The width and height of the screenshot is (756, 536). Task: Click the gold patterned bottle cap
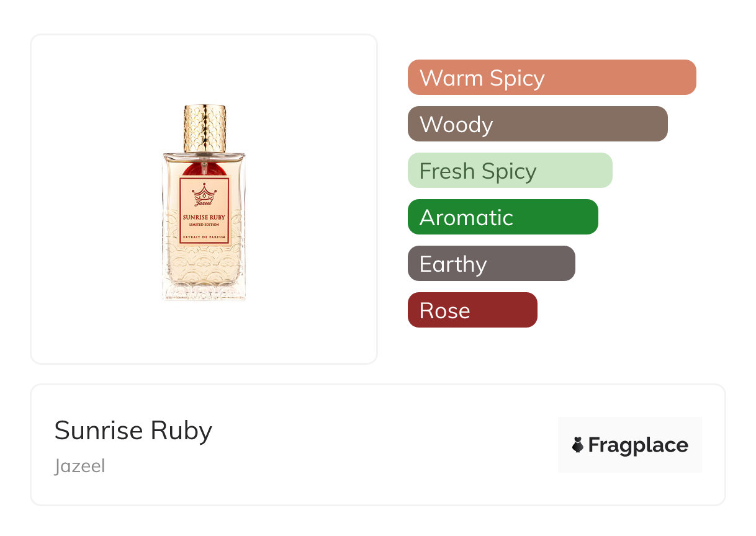click(x=204, y=128)
